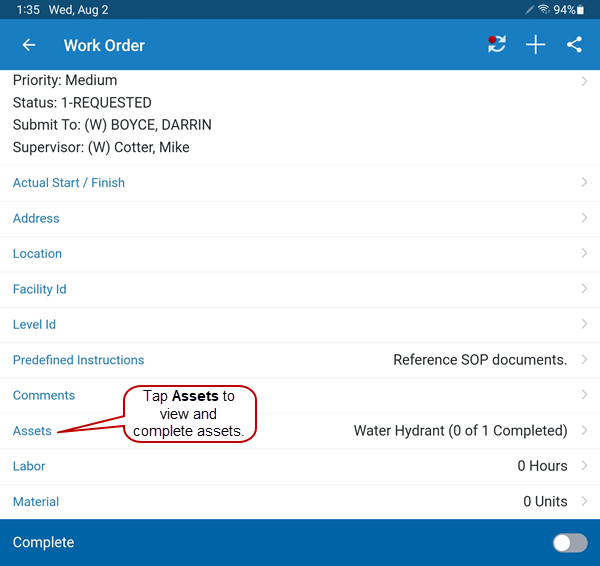Tap Water Hydrant completion status
This screenshot has height=566, width=600.
tap(460, 431)
